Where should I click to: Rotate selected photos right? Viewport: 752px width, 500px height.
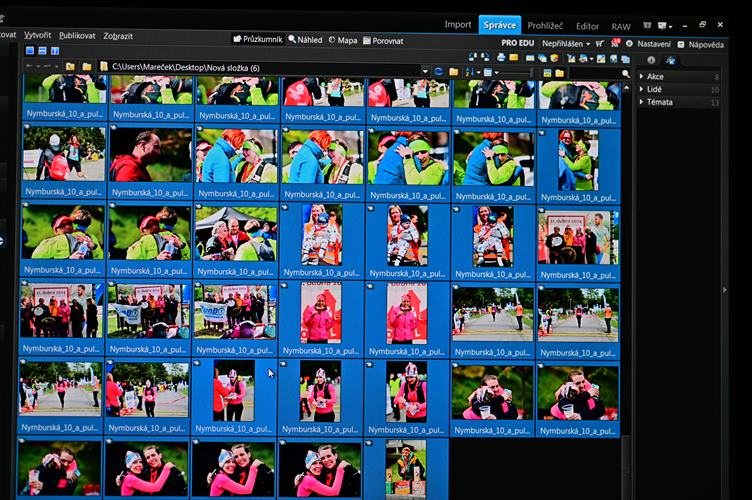pyautogui.click(x=485, y=57)
